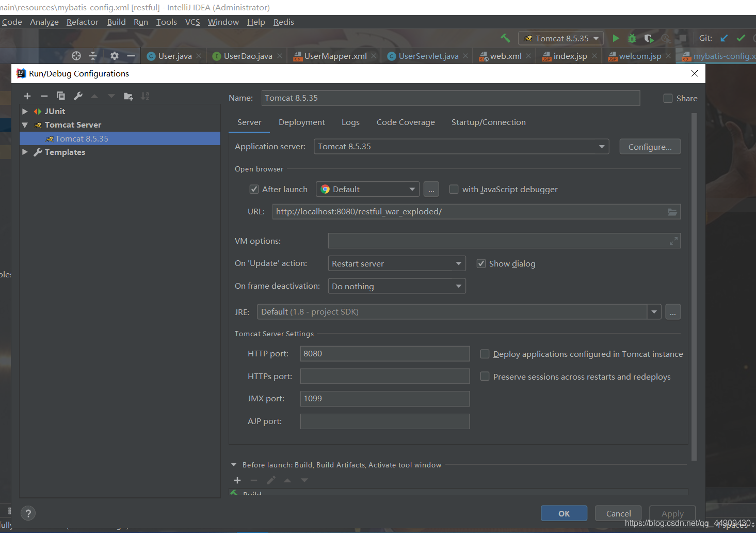Viewport: 756px width, 533px height.
Task: Click the URL input field
Action: click(476, 212)
